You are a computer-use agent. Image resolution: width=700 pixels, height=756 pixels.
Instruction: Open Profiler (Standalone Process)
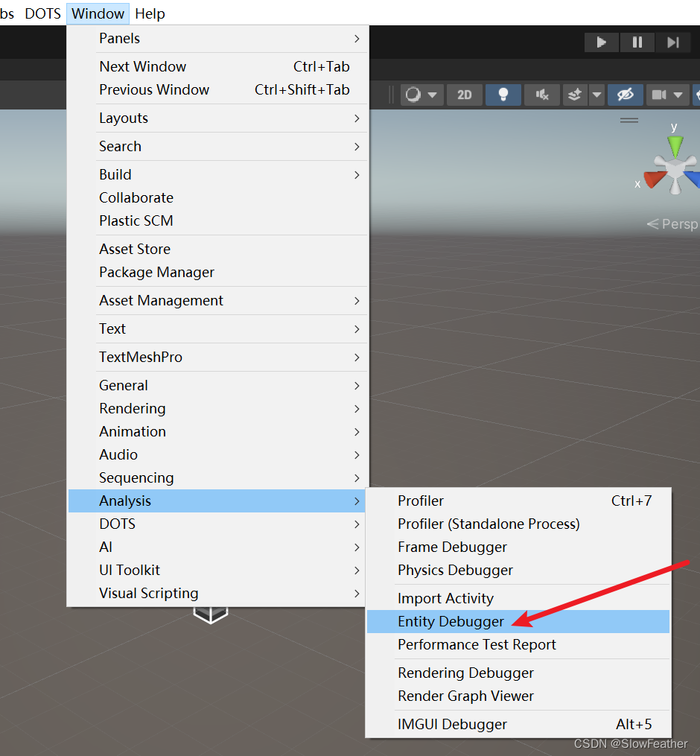(518, 524)
